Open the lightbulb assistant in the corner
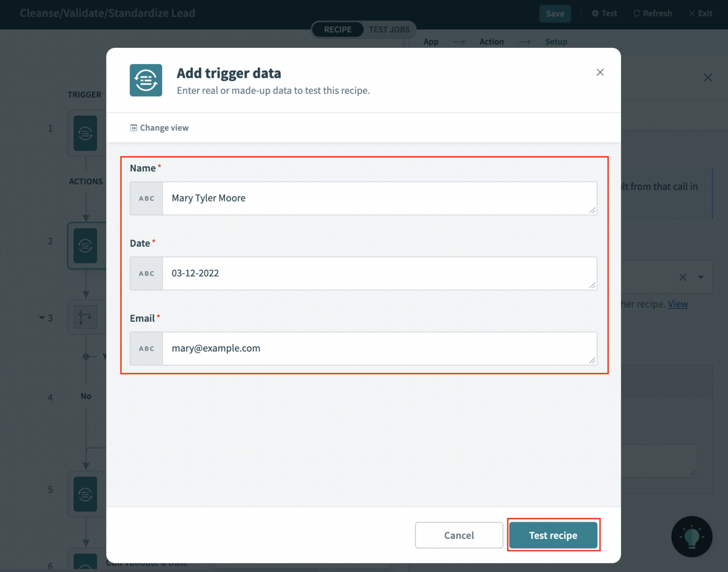Image resolution: width=728 pixels, height=572 pixels. [x=692, y=536]
